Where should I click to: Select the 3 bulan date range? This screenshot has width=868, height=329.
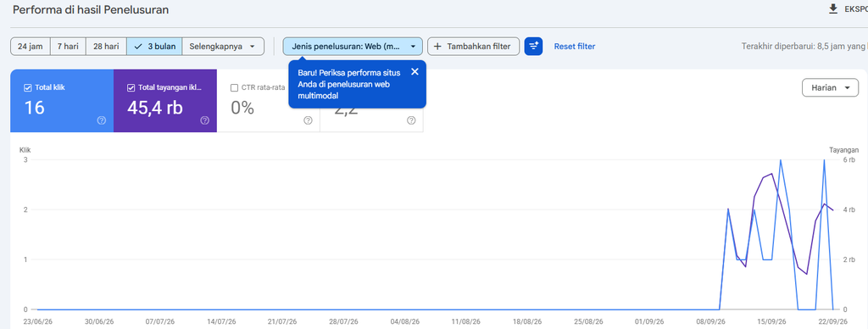(x=154, y=47)
